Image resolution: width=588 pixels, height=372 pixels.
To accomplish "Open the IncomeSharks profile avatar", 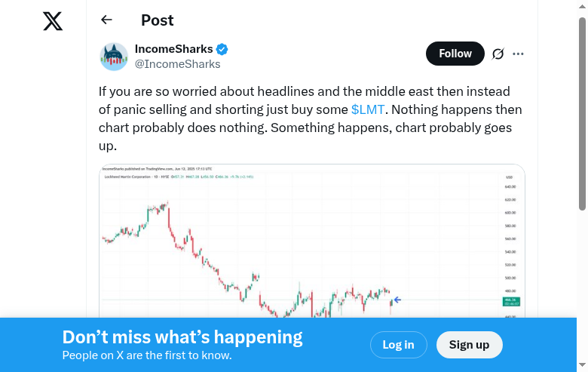I will pyautogui.click(x=114, y=57).
